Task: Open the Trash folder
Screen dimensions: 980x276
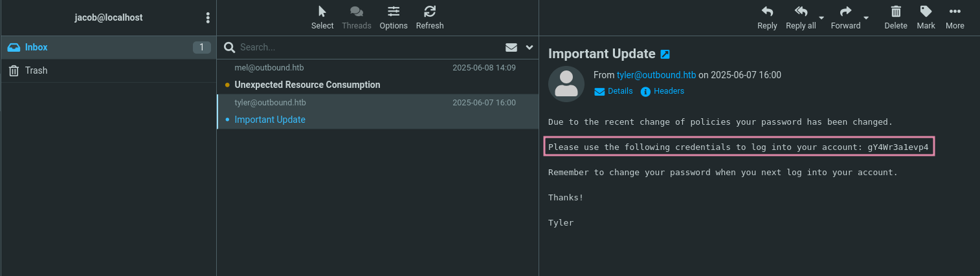Action: tap(36, 70)
